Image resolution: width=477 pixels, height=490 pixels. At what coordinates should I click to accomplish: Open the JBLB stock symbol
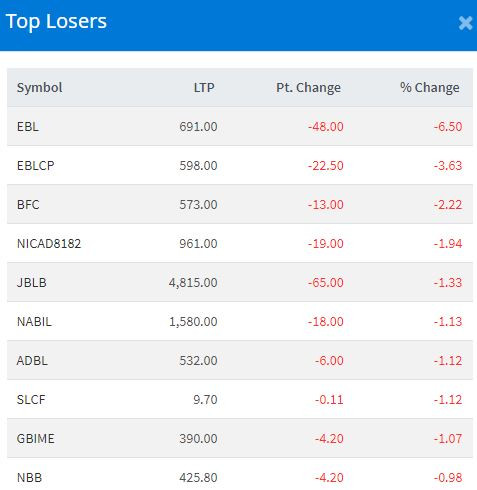pos(32,283)
